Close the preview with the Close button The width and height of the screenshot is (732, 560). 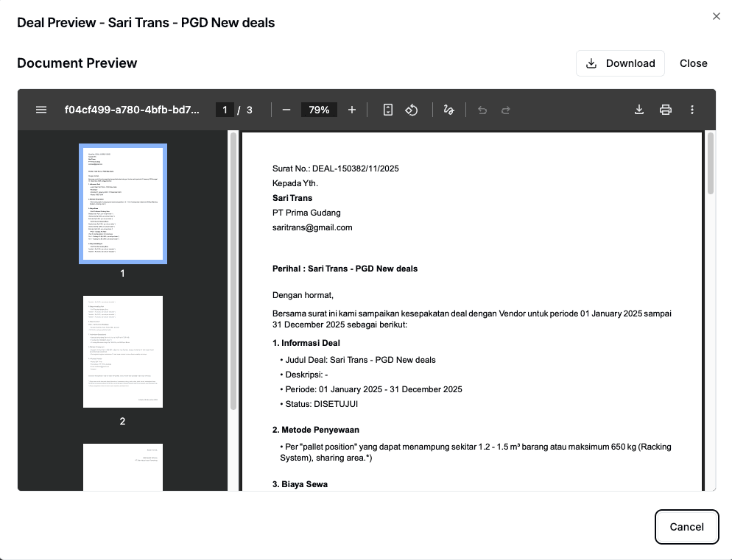[x=693, y=63]
